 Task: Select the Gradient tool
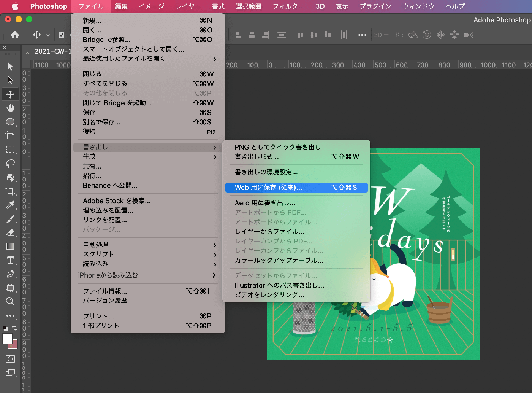[x=10, y=246]
